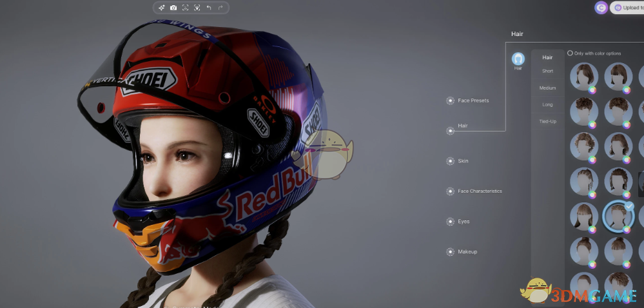This screenshot has height=308, width=644.
Task: Click the currently selected checkmarked hairstyle thumbnail
Action: pos(618,216)
